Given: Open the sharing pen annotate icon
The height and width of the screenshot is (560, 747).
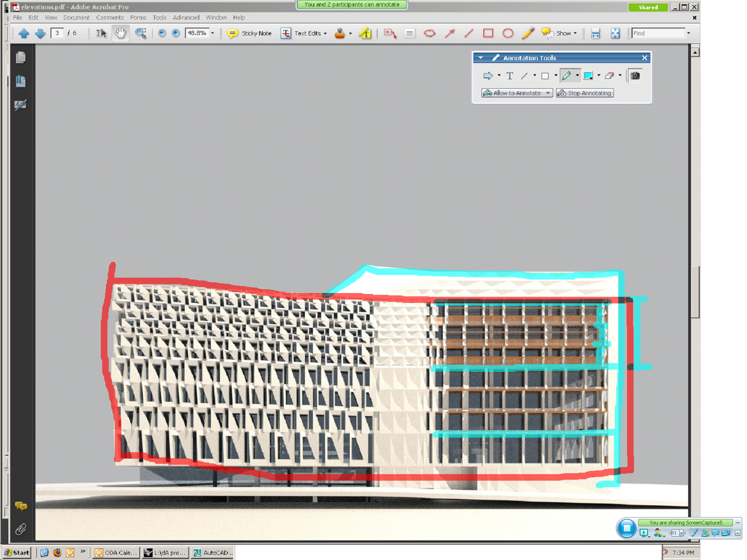Looking at the screenshot, I should pos(695,533).
